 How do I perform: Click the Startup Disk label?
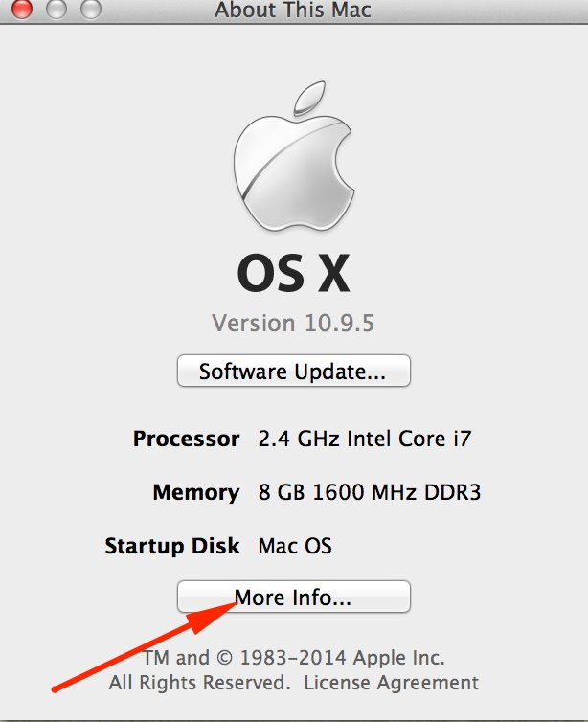click(x=172, y=547)
